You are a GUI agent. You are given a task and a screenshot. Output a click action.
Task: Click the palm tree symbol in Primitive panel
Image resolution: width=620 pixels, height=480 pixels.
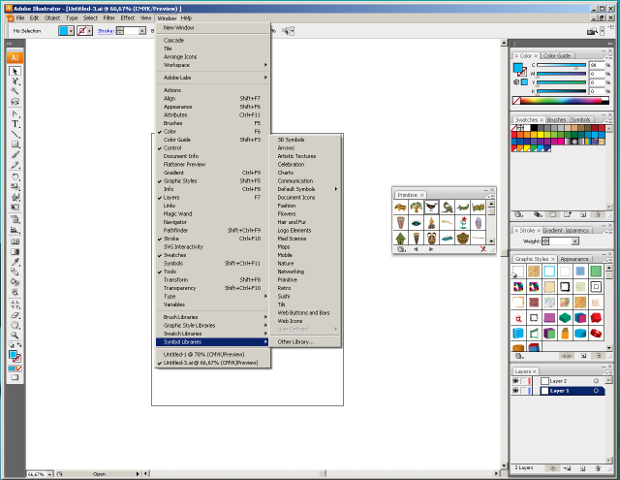pos(416,207)
